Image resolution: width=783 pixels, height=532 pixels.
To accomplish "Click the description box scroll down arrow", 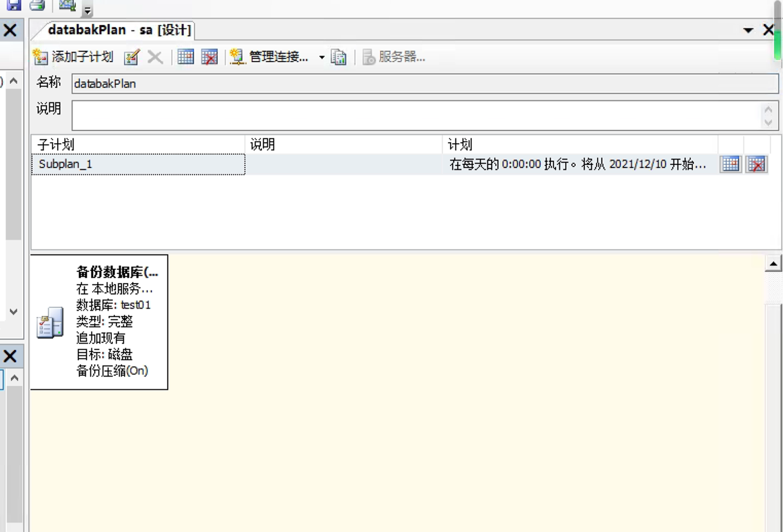I will (768, 122).
